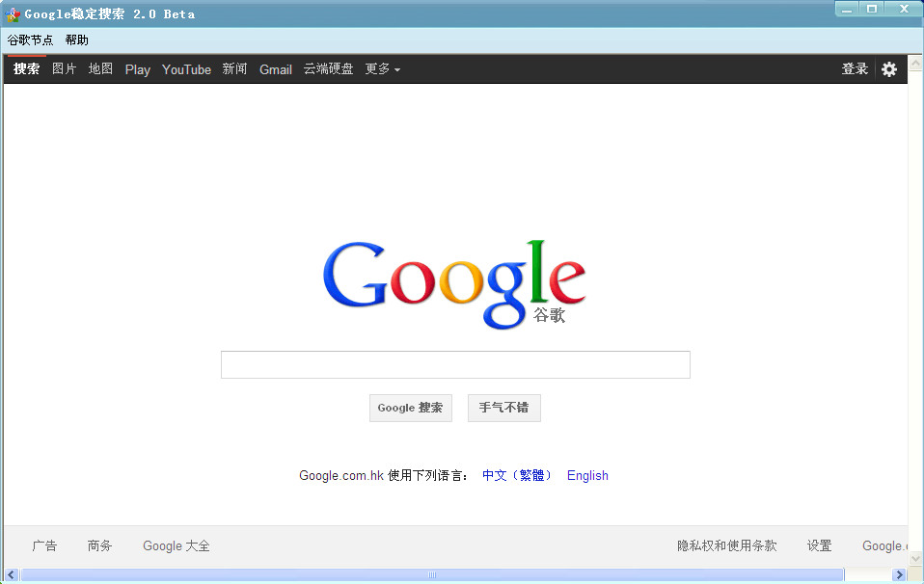
Task: Open the settings gear icon
Action: click(888, 69)
